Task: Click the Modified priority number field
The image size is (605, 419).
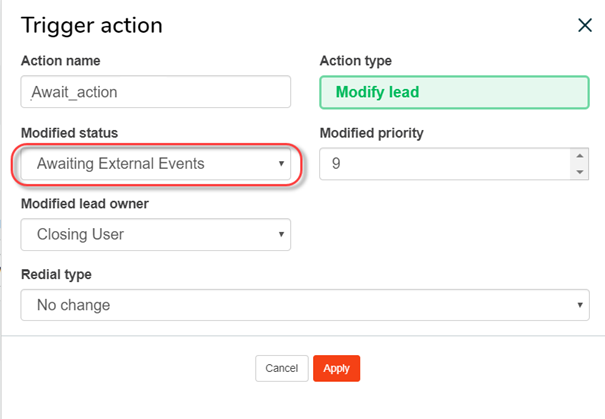Action: tap(444, 164)
